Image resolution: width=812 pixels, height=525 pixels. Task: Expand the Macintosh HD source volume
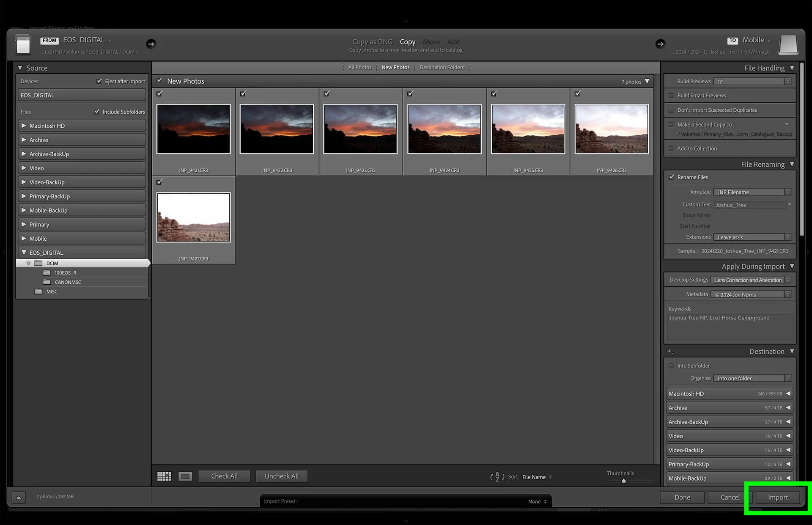click(24, 126)
